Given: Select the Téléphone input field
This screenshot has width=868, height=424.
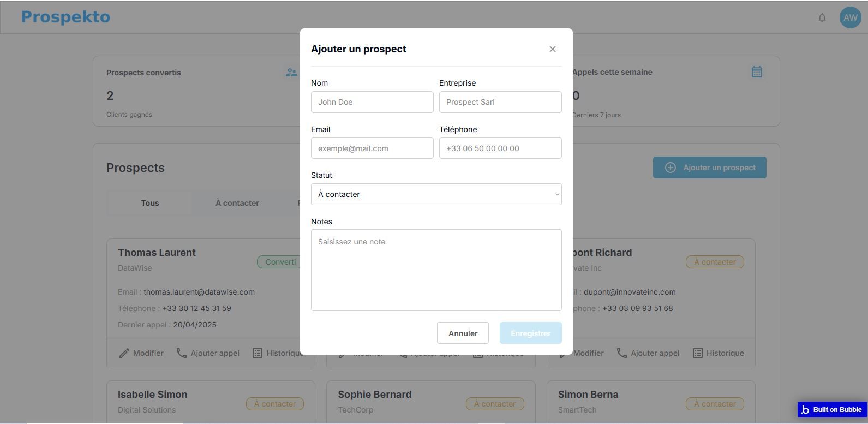Looking at the screenshot, I should coord(500,148).
